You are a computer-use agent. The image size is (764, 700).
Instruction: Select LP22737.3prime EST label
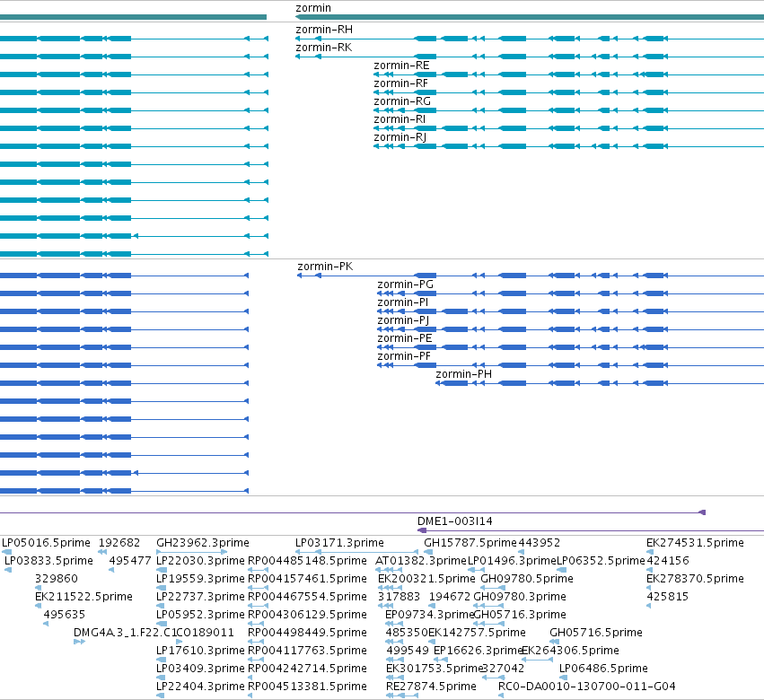pos(200,597)
